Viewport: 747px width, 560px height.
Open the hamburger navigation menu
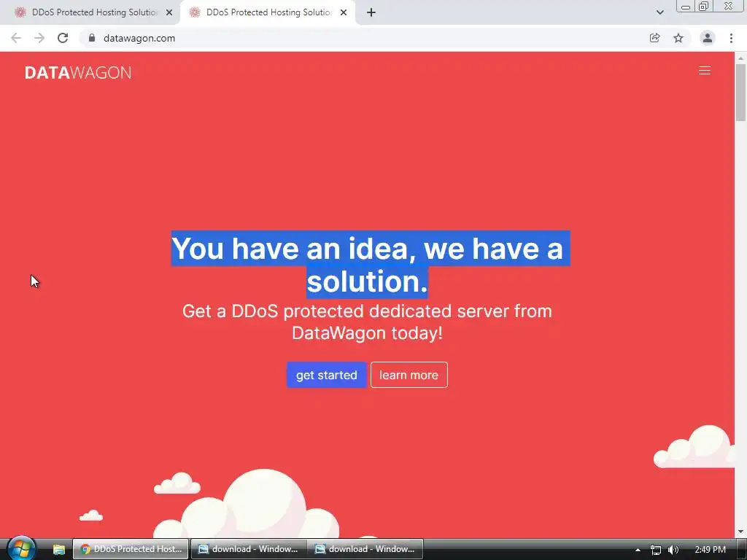[704, 71]
